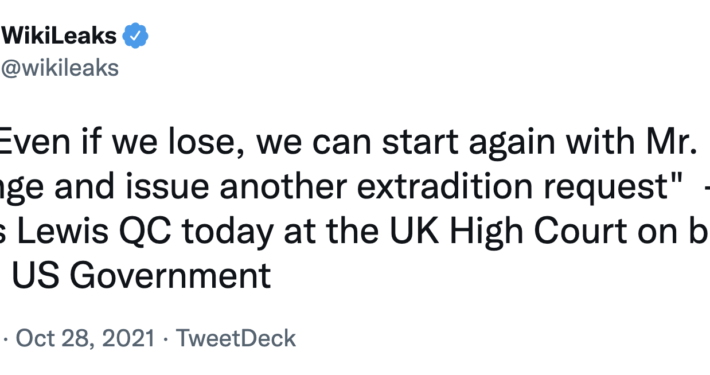Open the Oct 28, 2021 timestamp link
Viewport: 710px width, 375px height.
click(x=85, y=338)
